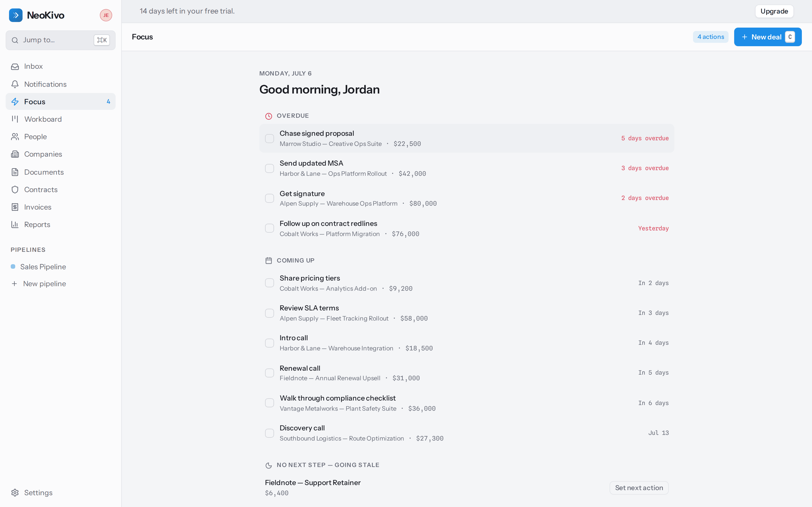This screenshot has width=812, height=507.
Task: Click the People group icon
Action: click(x=15, y=137)
